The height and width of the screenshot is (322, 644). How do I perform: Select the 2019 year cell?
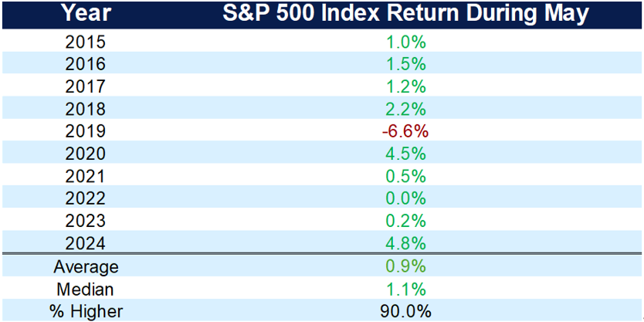pos(84,131)
